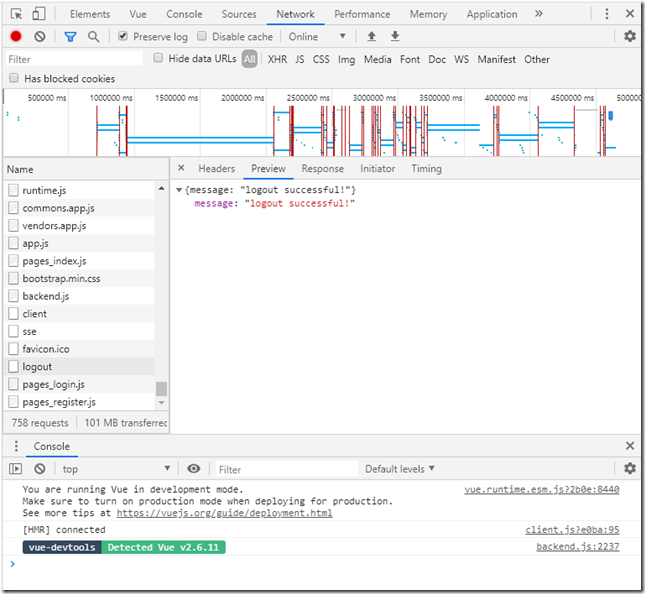Select the All filter type
The width and height of the screenshot is (645, 594).
pos(249,59)
